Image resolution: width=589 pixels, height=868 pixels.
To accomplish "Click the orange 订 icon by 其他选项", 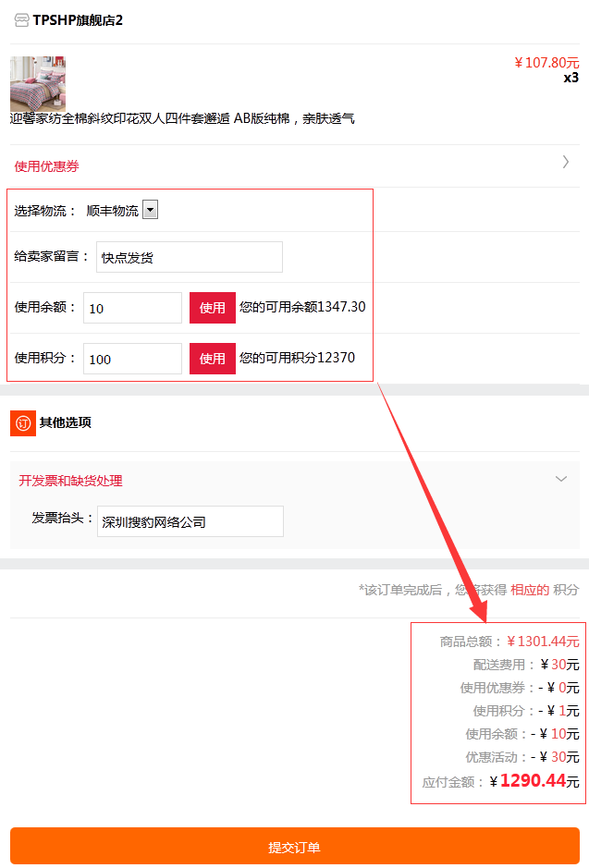I will pos(22,422).
